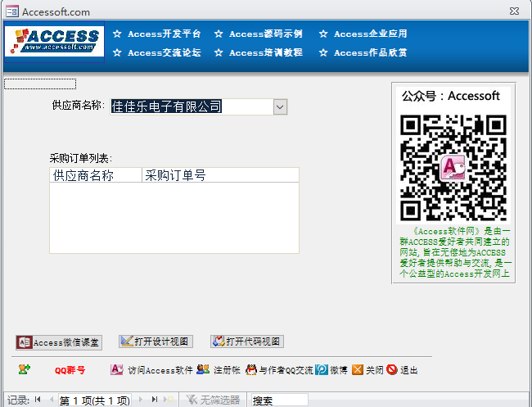Open the Access开发平台 link

click(165, 34)
